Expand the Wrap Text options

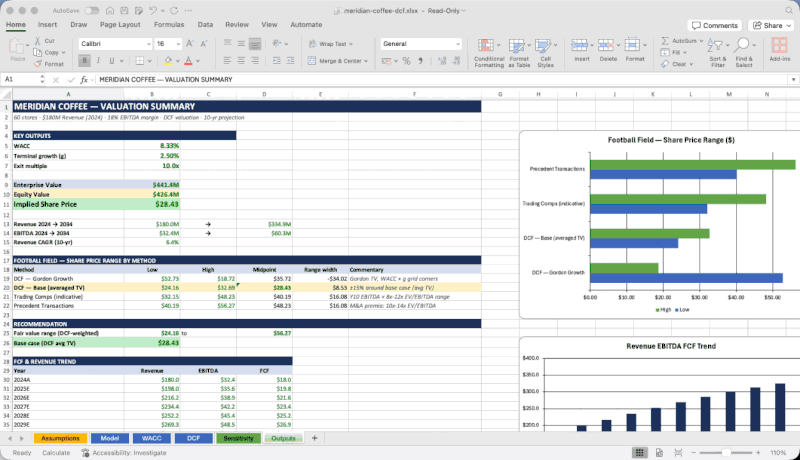coord(351,44)
